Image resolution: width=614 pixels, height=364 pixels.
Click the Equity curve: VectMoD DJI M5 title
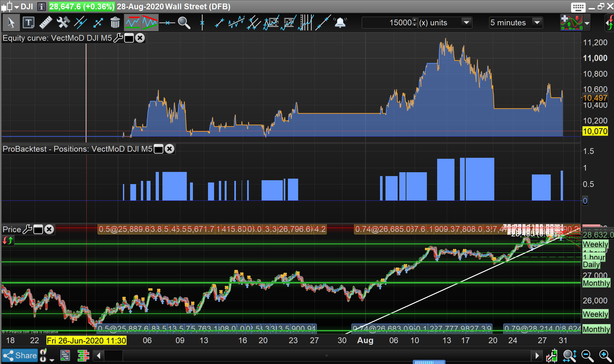pyautogui.click(x=57, y=38)
